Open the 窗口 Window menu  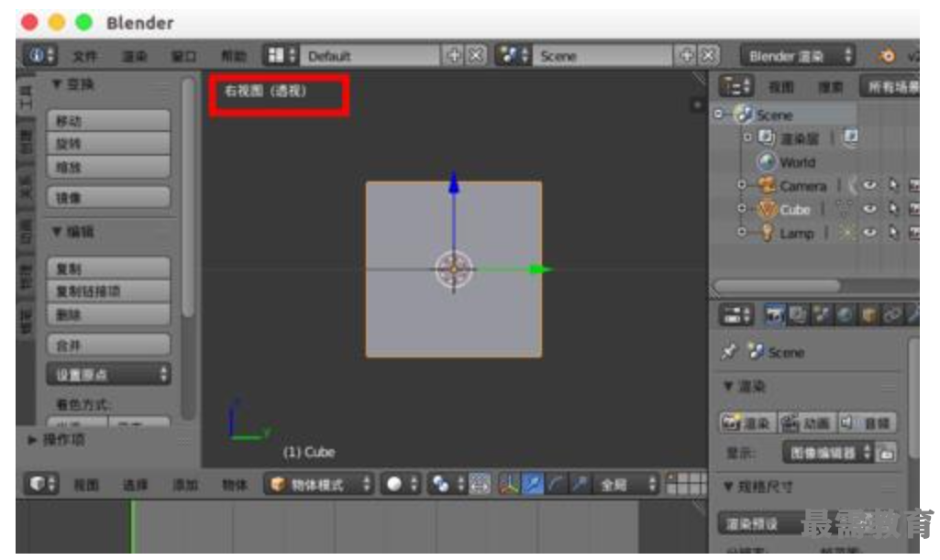pyautogui.click(x=183, y=56)
